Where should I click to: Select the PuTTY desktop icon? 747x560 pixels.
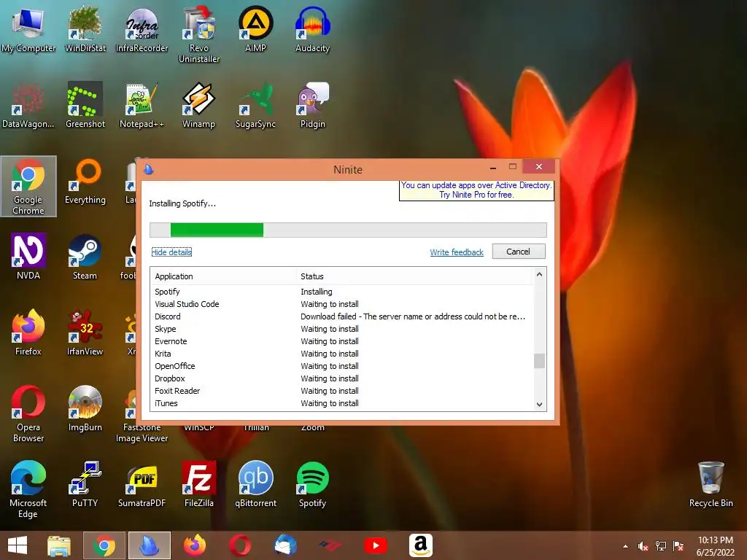coord(85,484)
